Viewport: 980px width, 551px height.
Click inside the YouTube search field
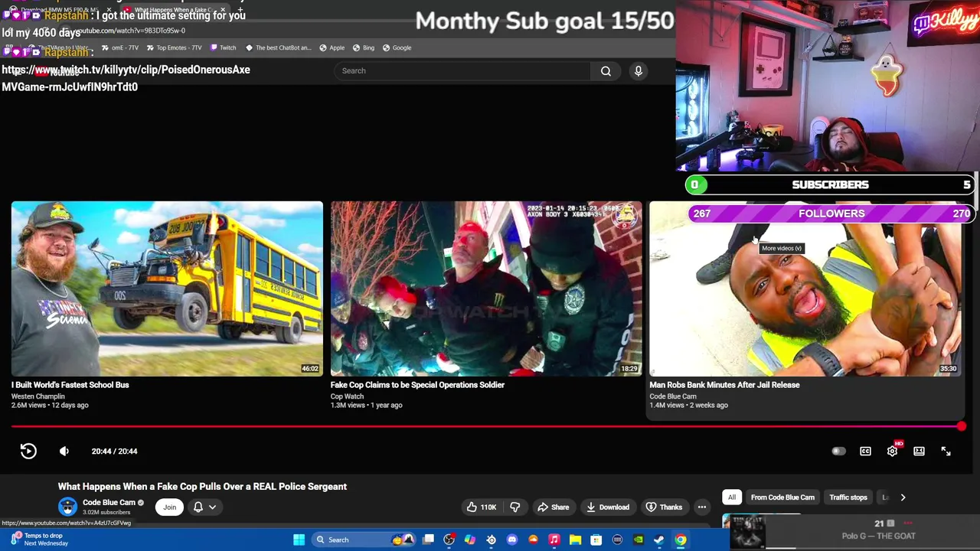[x=462, y=70]
